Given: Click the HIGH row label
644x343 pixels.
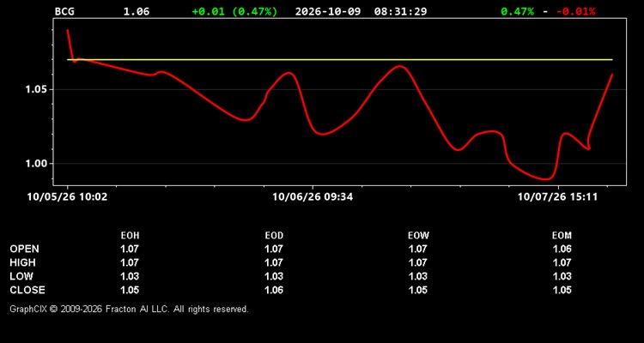Looking at the screenshot, I should (22, 262).
